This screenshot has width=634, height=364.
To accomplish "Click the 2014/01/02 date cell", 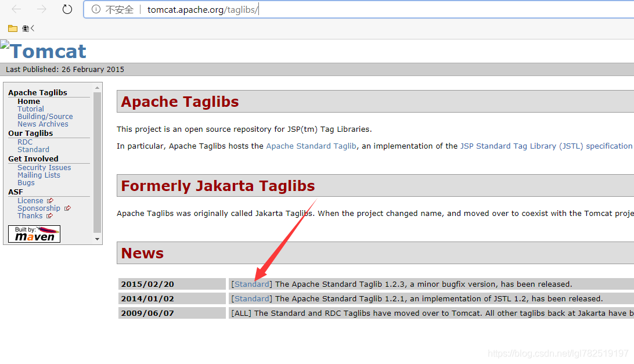I will [x=172, y=298].
